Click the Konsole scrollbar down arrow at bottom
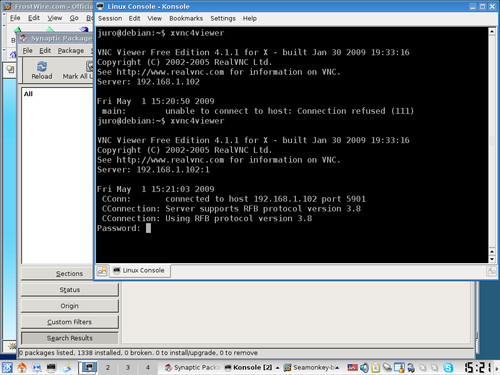Image resolution: width=500 pixels, height=375 pixels. coord(492,259)
